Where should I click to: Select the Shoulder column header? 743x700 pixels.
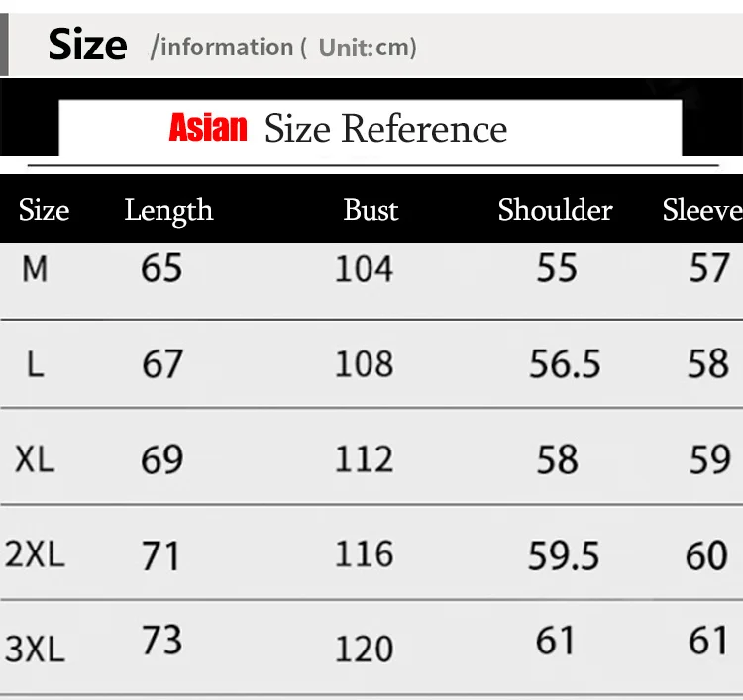[x=555, y=210]
